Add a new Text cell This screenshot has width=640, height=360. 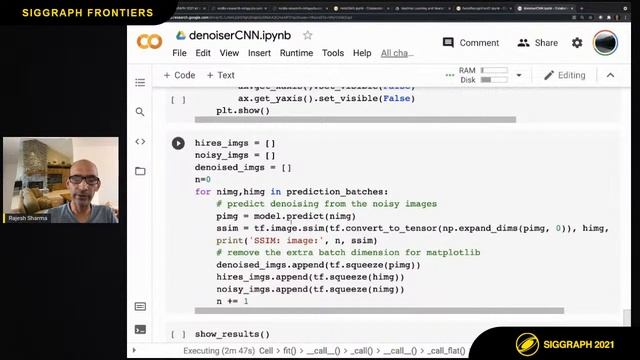click(x=220, y=75)
